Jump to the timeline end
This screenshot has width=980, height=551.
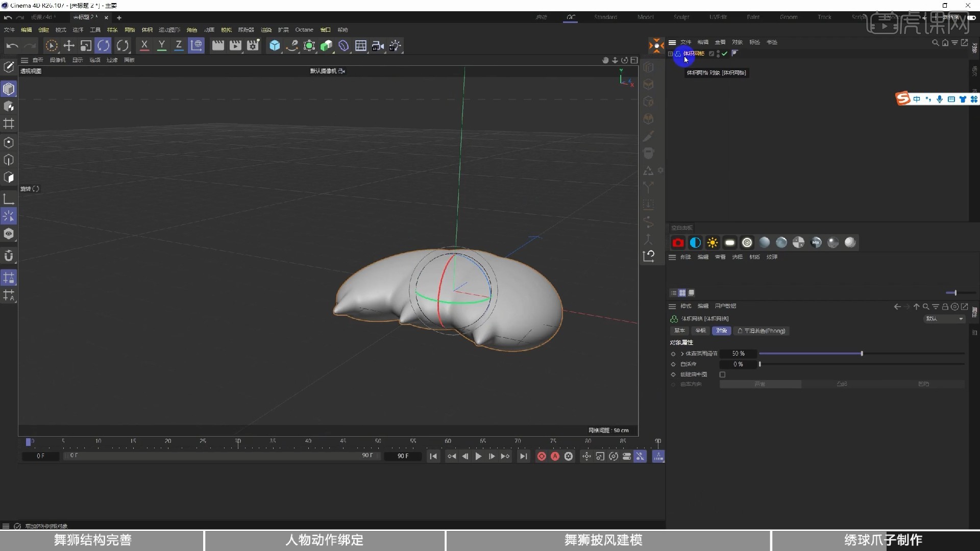coord(523,457)
